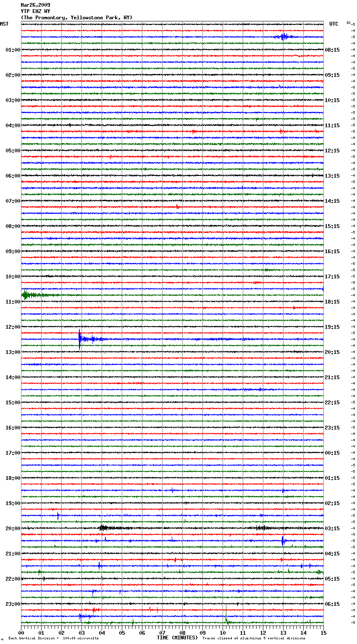Click the 09:15 UTC time label
Image resolution: width=357 pixels, height=644 pixels.
[332, 75]
